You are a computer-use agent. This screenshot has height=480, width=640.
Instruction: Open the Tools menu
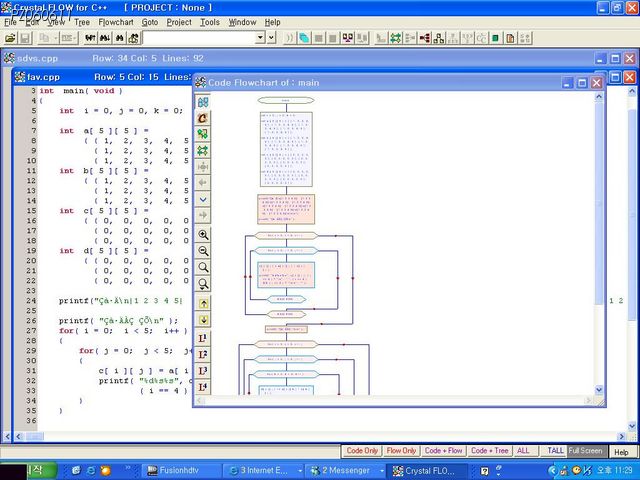point(210,22)
